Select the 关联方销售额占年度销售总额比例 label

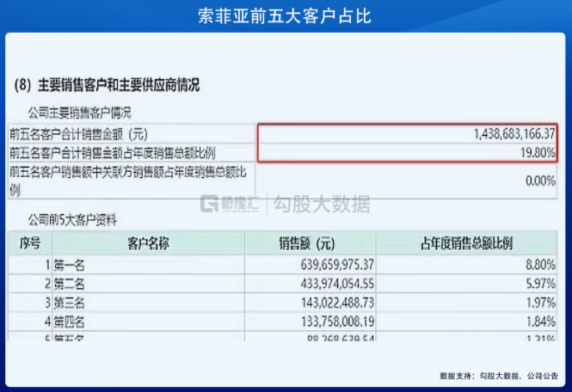pos(127,181)
